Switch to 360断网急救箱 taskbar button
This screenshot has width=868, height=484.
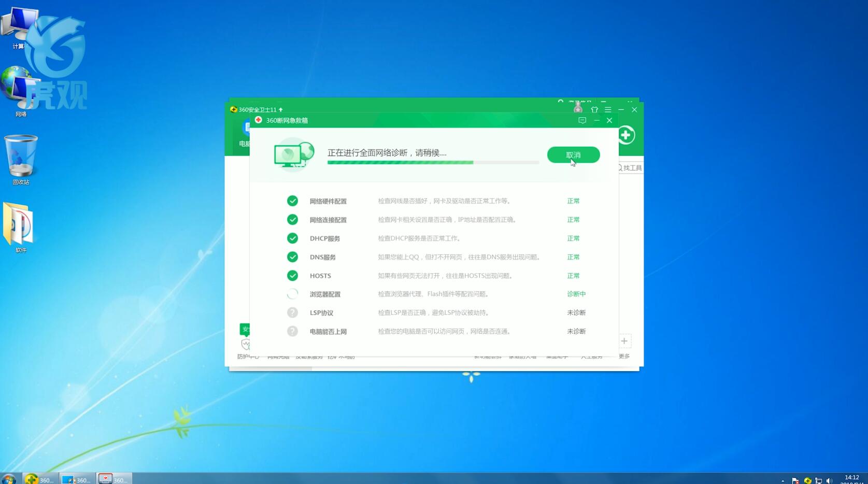(x=114, y=478)
